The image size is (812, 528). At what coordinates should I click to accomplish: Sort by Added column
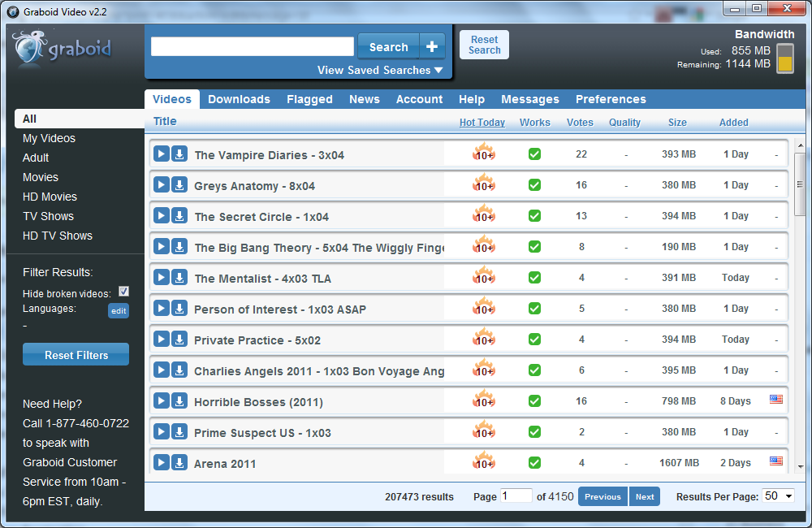[x=734, y=123]
